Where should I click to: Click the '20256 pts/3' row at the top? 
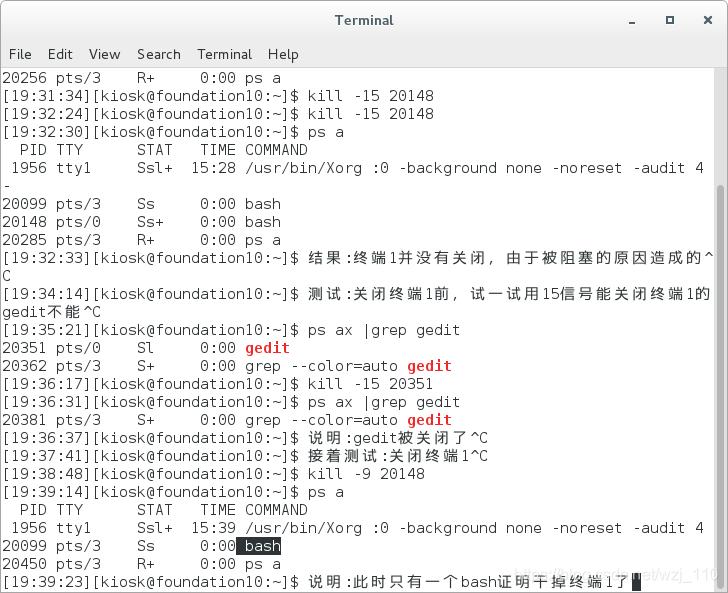(x=142, y=78)
